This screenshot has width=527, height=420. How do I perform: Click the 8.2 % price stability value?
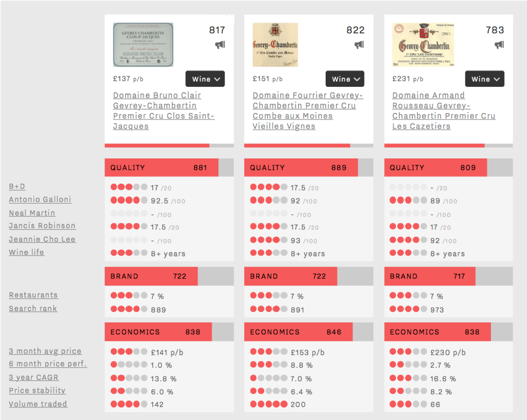(441, 392)
